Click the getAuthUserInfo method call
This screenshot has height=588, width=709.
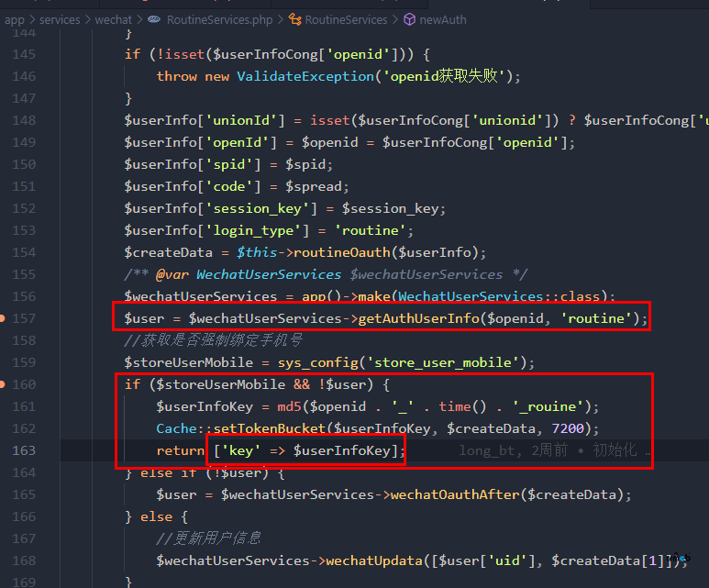coord(419,318)
